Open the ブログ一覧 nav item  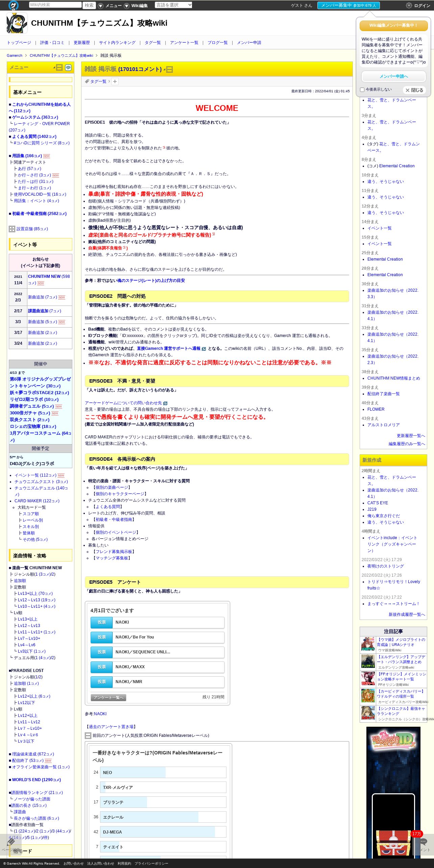pos(218,43)
